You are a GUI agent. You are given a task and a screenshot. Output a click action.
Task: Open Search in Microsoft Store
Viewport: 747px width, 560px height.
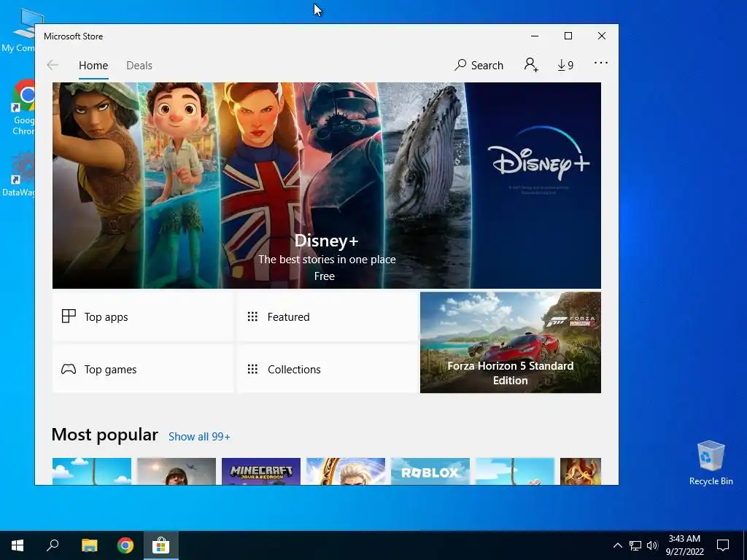click(479, 65)
